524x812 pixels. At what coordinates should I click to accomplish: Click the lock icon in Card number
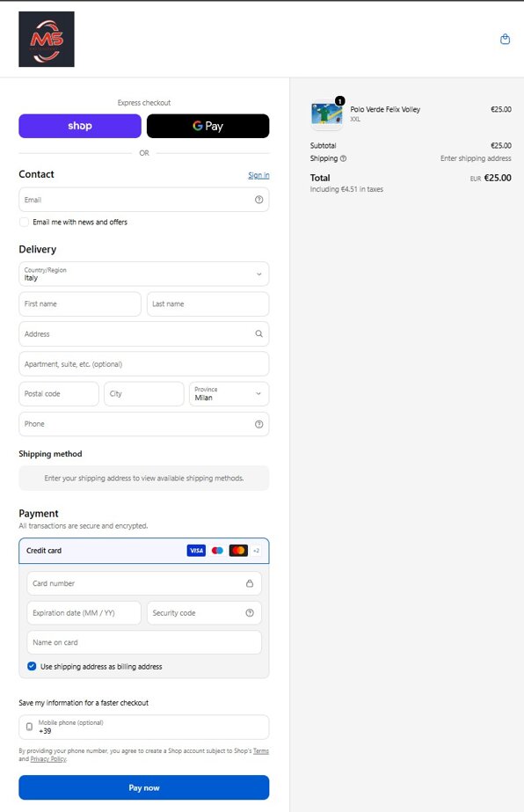click(250, 583)
